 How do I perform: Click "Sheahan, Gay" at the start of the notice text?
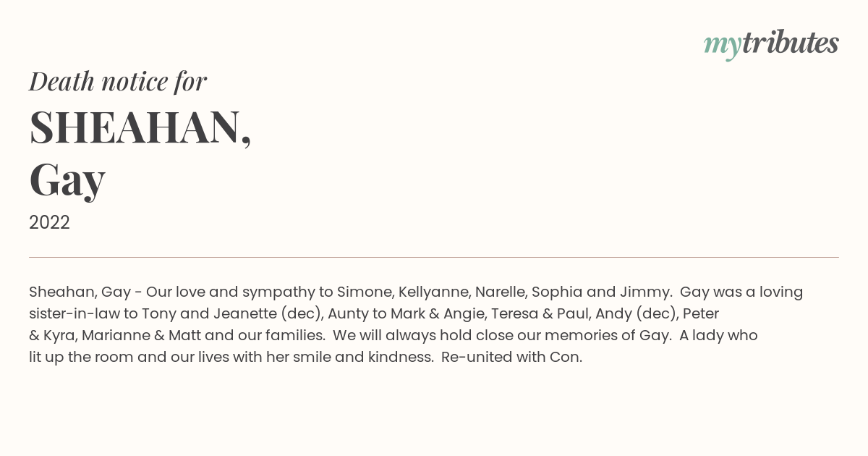coord(80,292)
